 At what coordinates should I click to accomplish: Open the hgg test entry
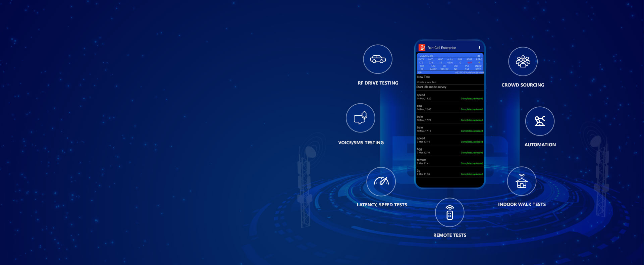click(x=449, y=151)
